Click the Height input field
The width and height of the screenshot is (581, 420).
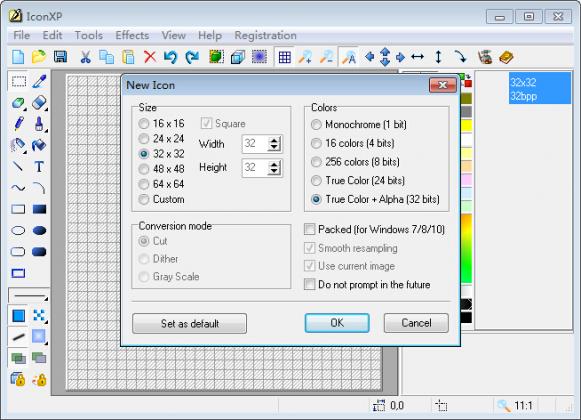point(255,168)
